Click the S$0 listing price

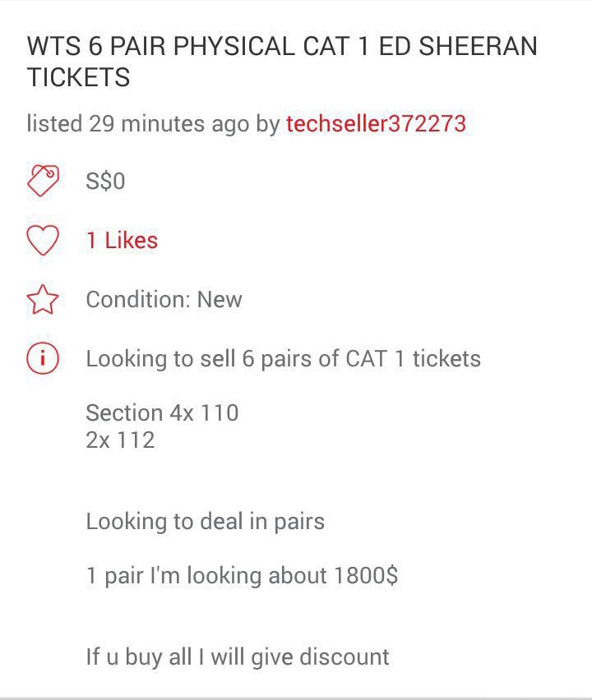click(105, 181)
